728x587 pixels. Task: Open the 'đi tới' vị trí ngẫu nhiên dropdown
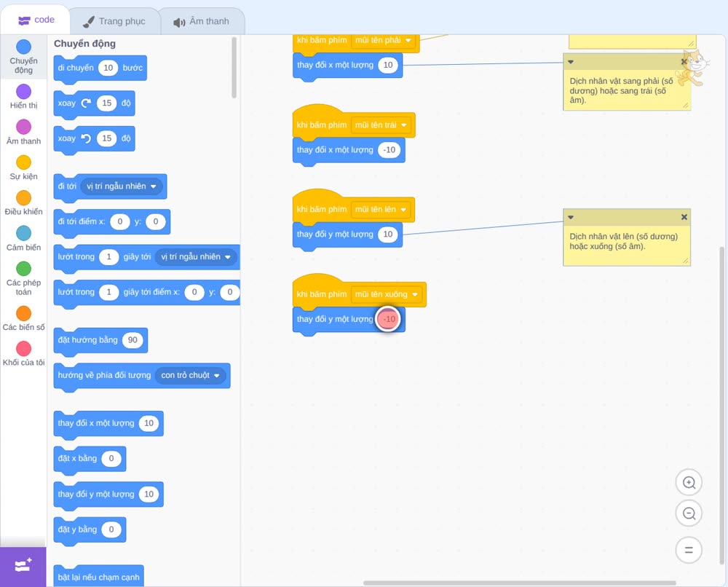pos(121,186)
